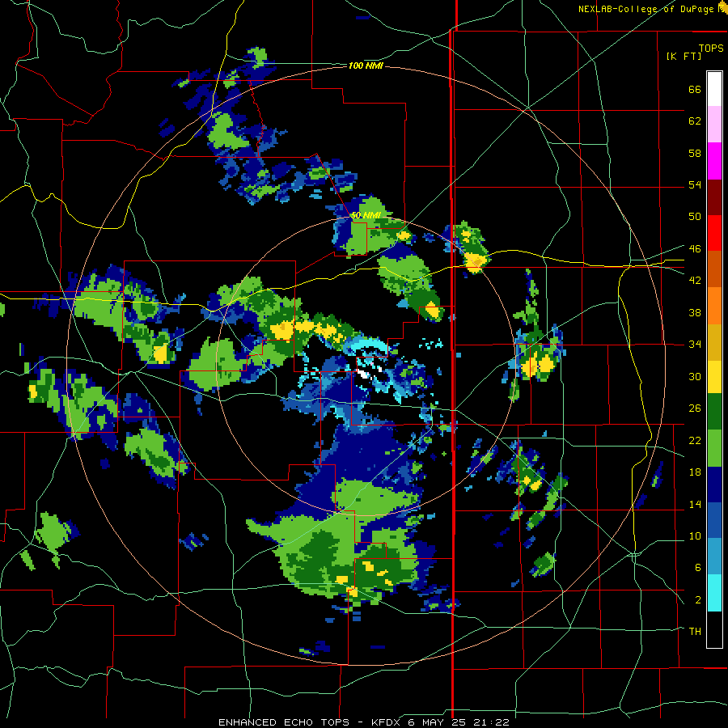Image resolution: width=728 pixels, height=728 pixels.
Task: Choose the dark green legend color block
Action: pyautogui.click(x=714, y=412)
